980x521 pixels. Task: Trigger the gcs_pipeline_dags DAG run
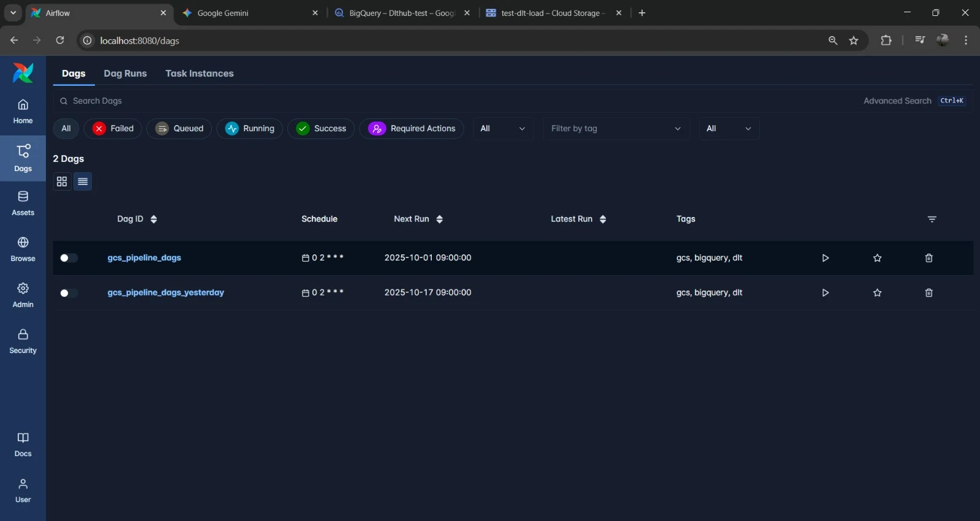point(825,258)
